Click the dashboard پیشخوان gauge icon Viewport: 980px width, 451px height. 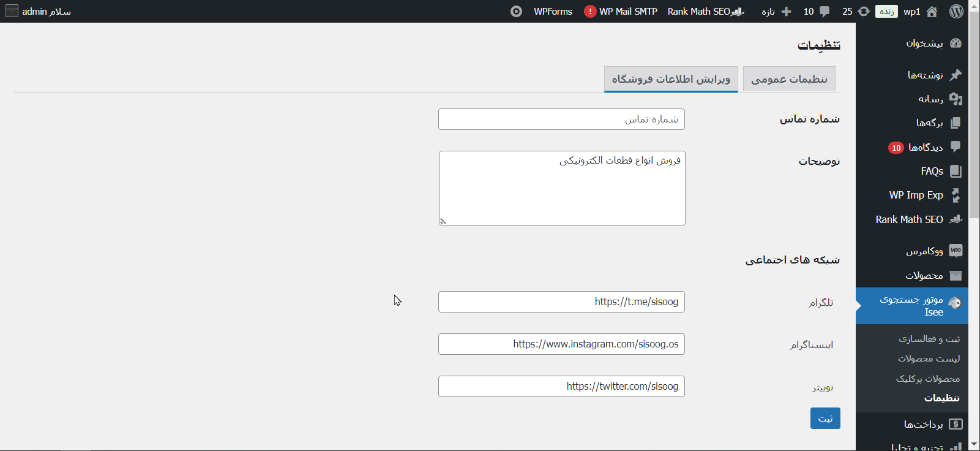956,43
